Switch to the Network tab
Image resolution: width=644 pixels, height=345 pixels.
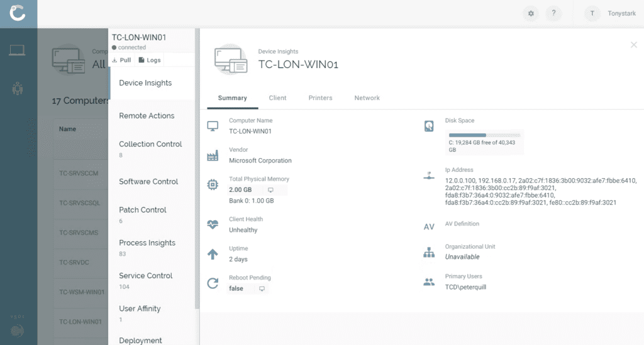367,98
